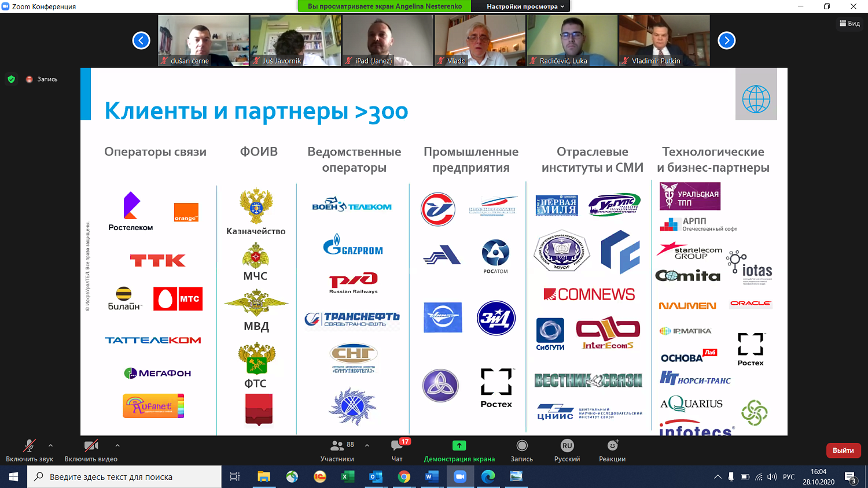Open Microsoft Edge from taskbar
Viewport: 868px width, 488px height.
click(488, 476)
